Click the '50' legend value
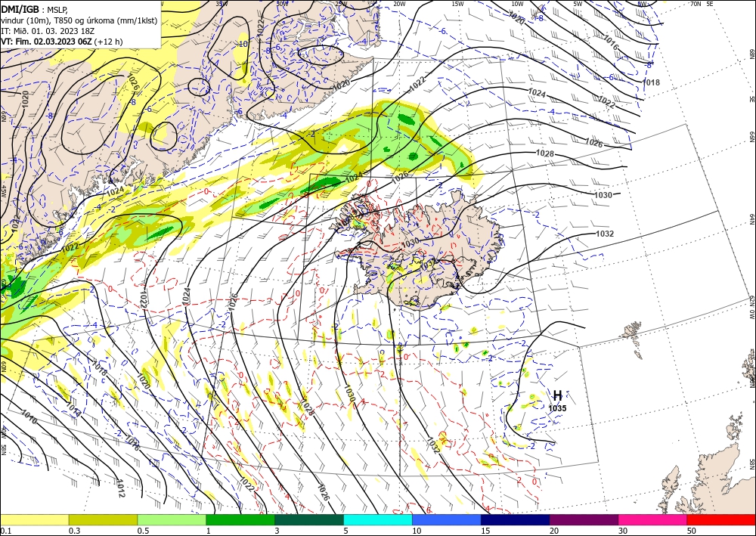This screenshot has height=536, width=756. tap(692, 531)
